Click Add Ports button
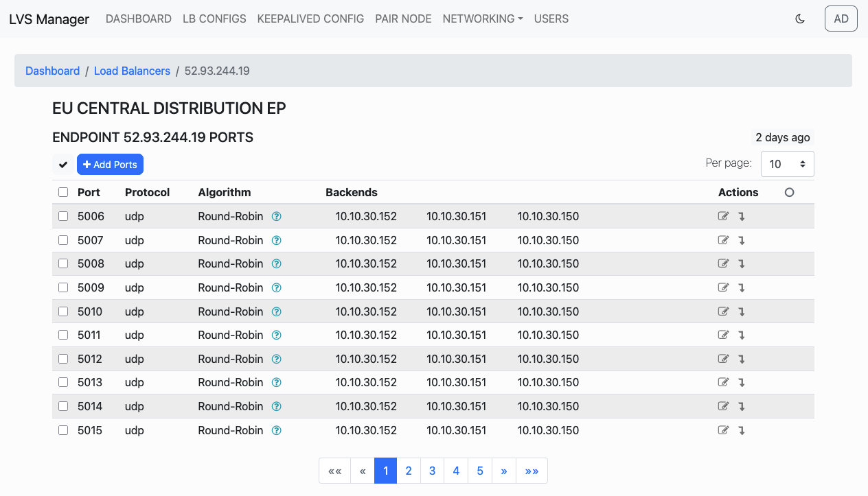 [x=110, y=165]
